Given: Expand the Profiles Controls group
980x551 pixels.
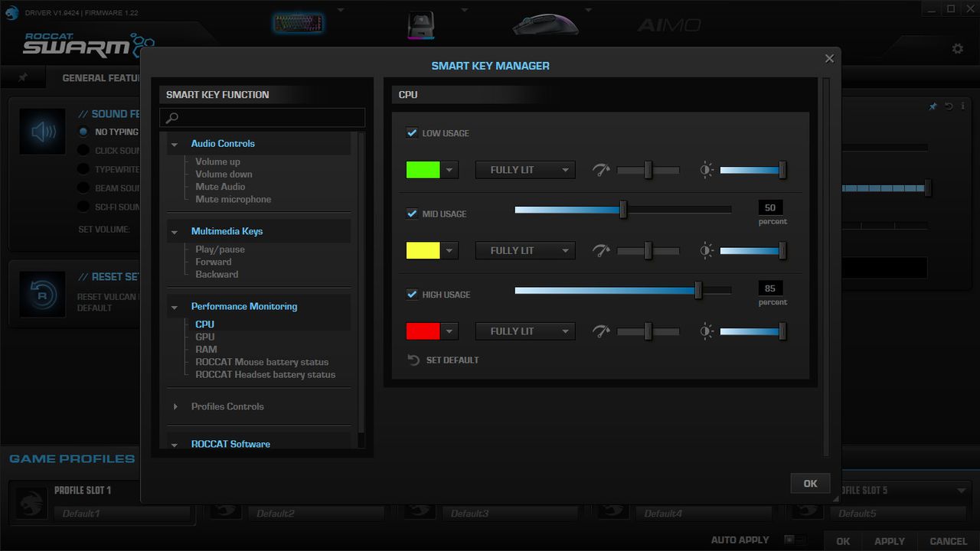Looking at the screenshot, I should (x=175, y=406).
